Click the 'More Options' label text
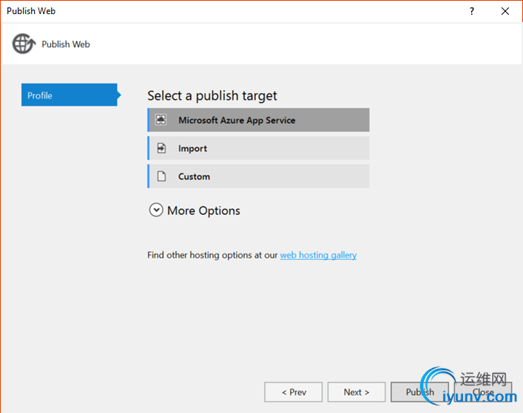523x413 pixels. (x=203, y=211)
